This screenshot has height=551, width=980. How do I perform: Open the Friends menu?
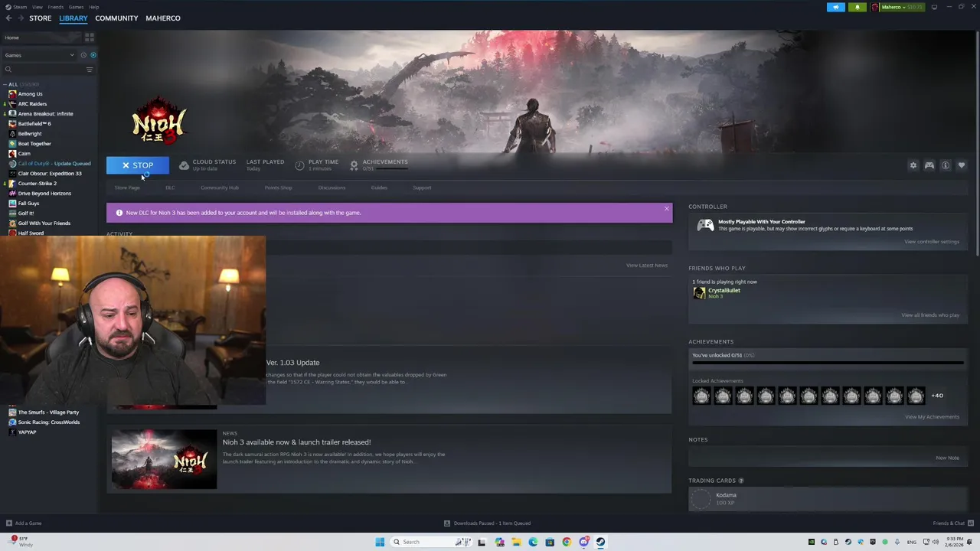(55, 7)
